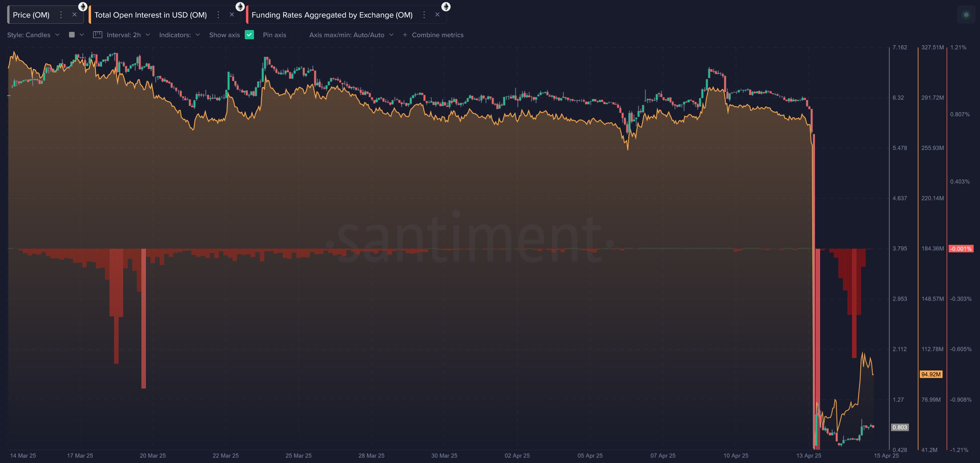980x463 pixels.
Task: Remove the Price (OM) metric
Action: coord(75,15)
